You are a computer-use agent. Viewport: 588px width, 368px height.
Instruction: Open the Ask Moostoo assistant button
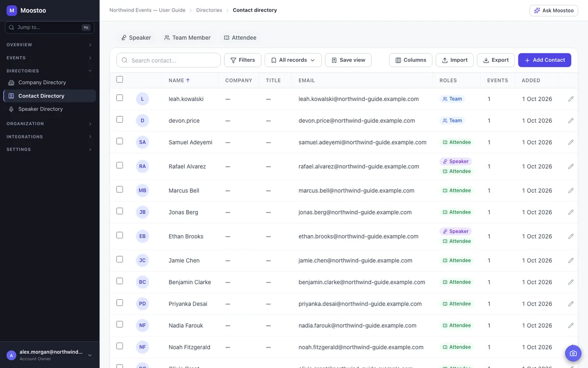point(554,10)
